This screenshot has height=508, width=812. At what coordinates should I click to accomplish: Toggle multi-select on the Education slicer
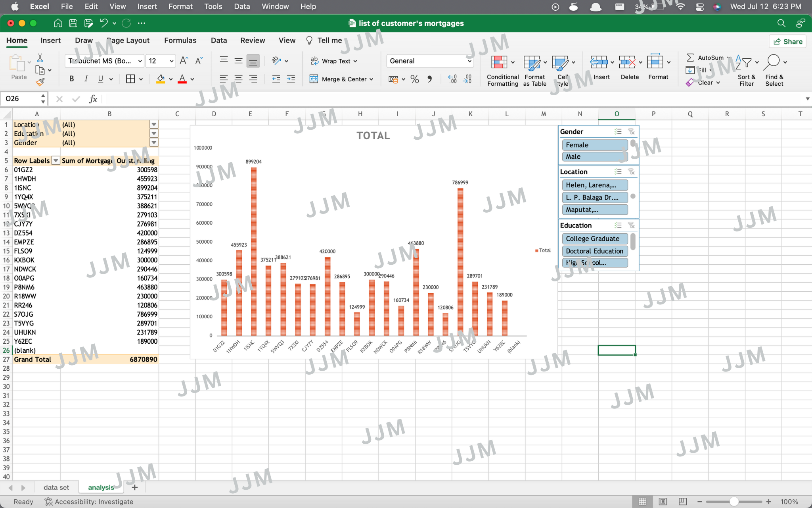click(618, 225)
